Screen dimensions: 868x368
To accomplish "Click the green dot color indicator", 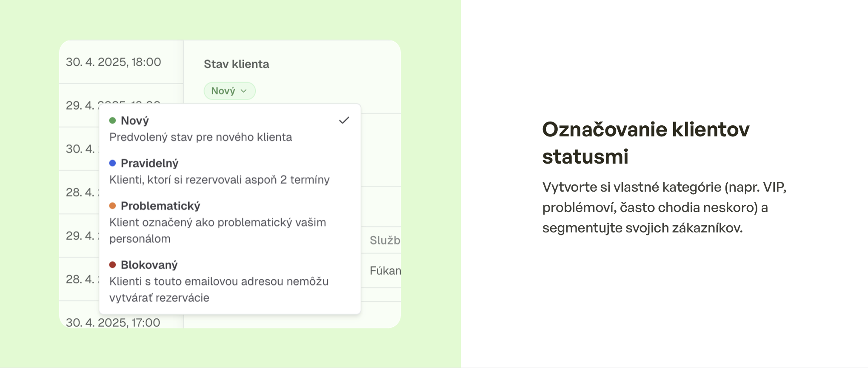I will tap(112, 120).
